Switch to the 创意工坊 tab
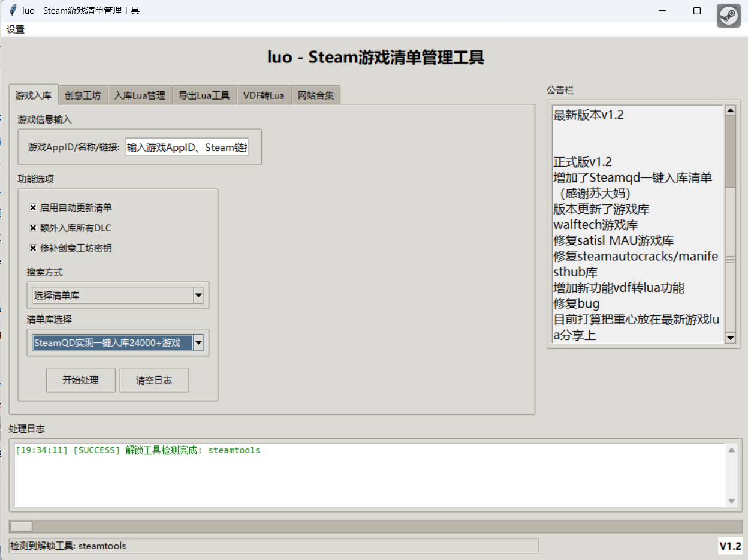The image size is (748, 560). [83, 95]
